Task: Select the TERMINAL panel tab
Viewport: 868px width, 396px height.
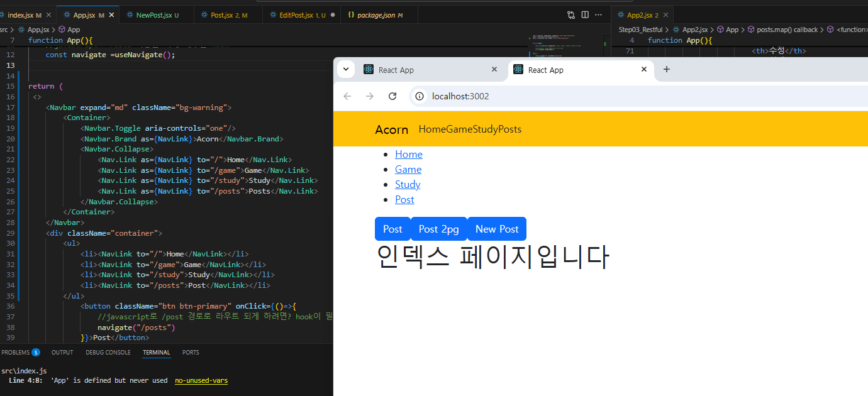Action: 157,353
